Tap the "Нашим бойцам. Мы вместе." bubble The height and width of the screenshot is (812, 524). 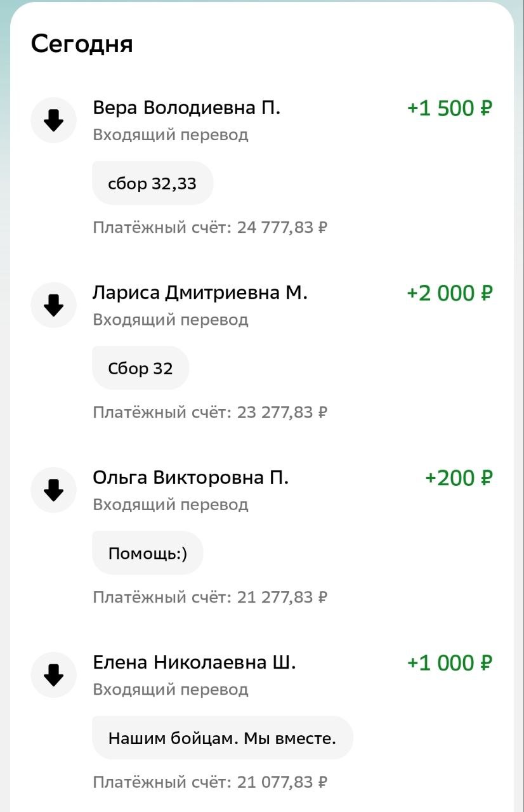222,738
